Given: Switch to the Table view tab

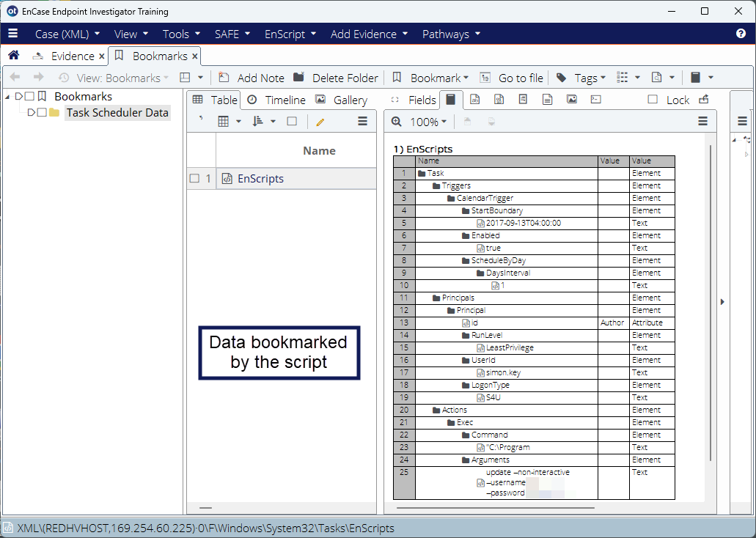Looking at the screenshot, I should pyautogui.click(x=215, y=100).
